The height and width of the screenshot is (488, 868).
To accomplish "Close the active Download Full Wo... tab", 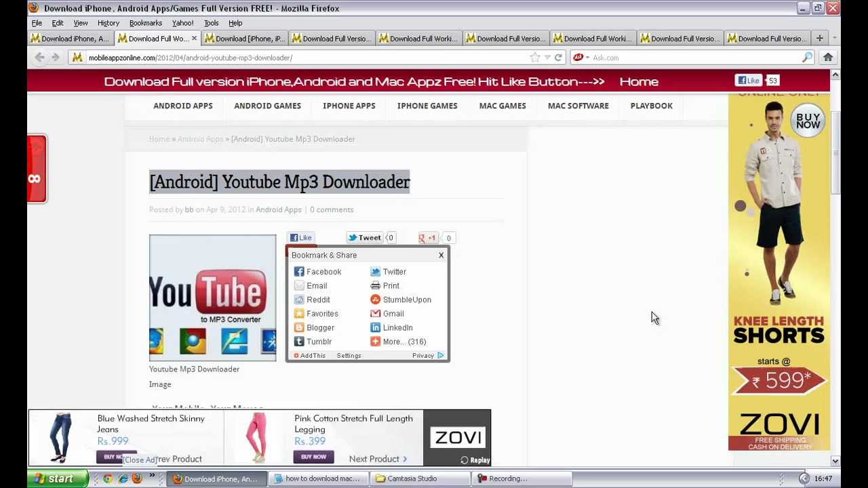I will point(194,39).
